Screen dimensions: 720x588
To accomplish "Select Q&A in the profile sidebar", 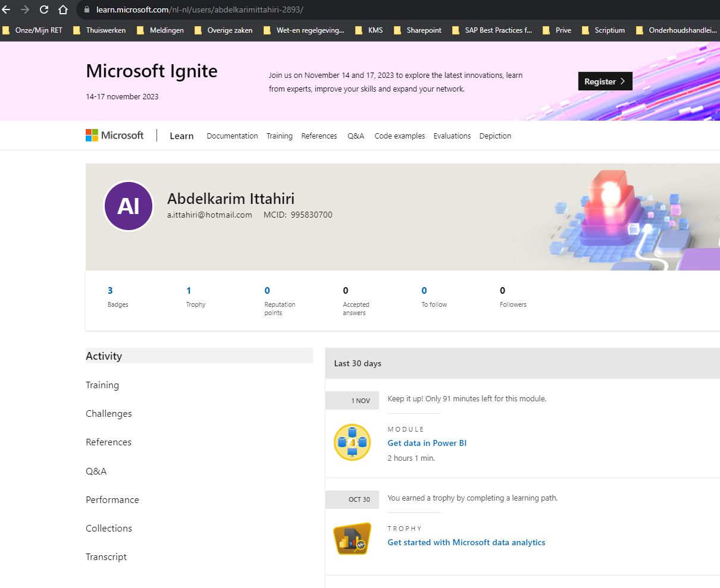I will click(x=96, y=471).
